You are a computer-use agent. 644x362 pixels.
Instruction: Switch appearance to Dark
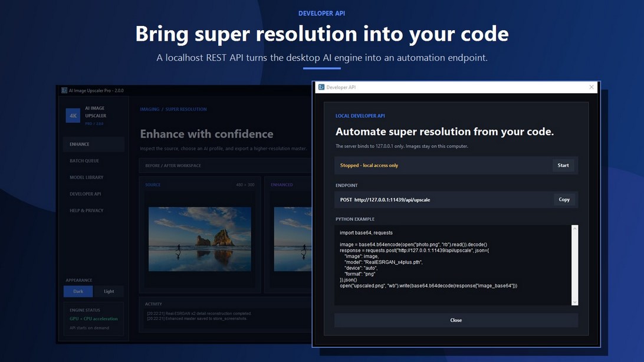point(78,291)
